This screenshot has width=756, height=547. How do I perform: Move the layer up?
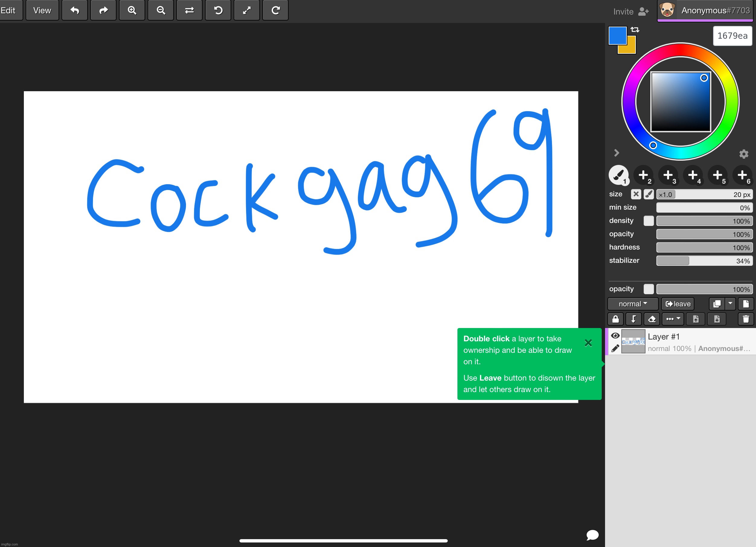[x=696, y=319]
